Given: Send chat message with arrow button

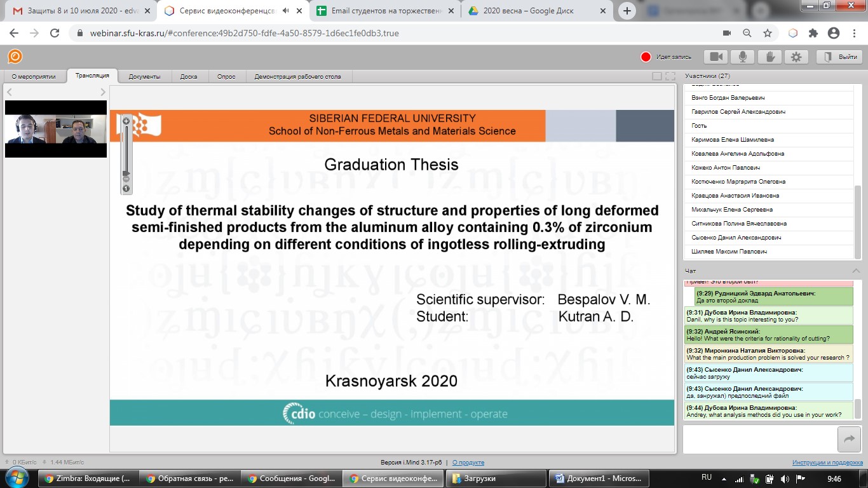Looking at the screenshot, I should [x=848, y=438].
